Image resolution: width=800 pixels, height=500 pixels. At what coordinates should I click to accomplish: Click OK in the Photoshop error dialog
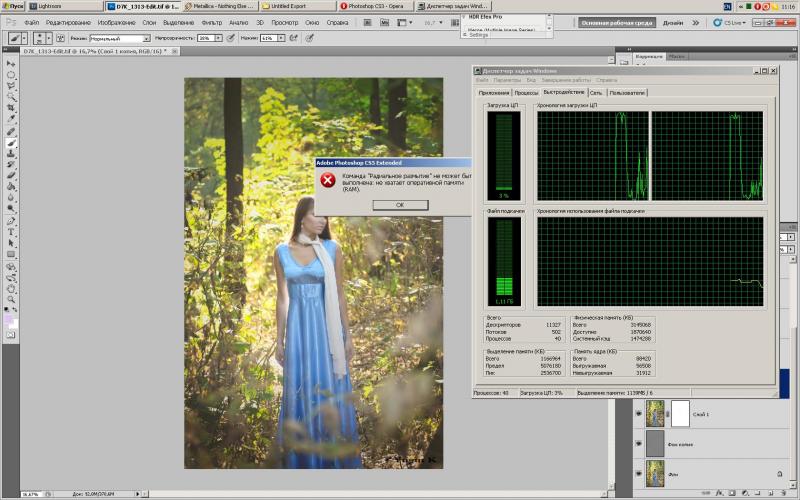point(400,205)
